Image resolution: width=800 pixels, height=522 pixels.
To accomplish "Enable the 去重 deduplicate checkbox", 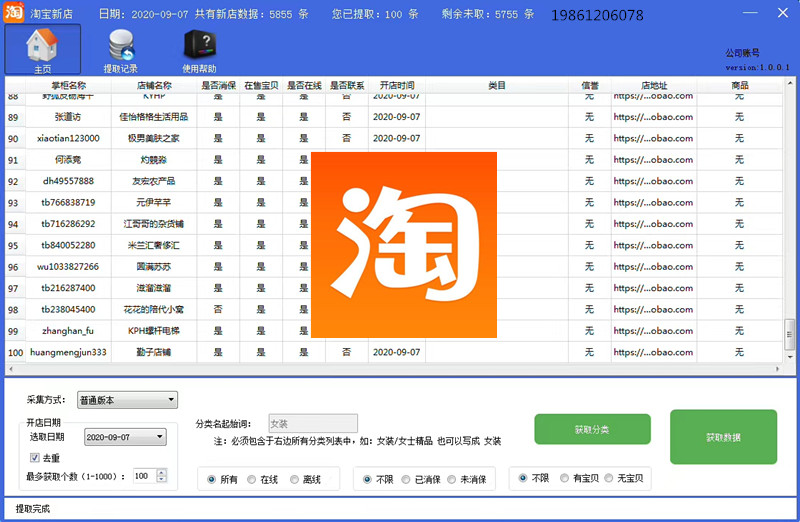I will coord(35,457).
